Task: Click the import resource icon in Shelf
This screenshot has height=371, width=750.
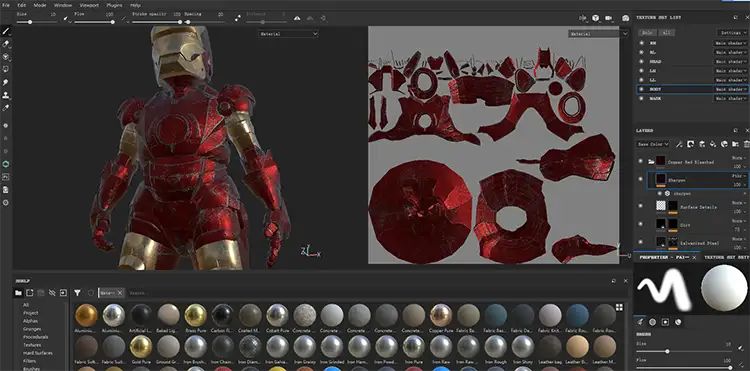Action: [x=63, y=293]
